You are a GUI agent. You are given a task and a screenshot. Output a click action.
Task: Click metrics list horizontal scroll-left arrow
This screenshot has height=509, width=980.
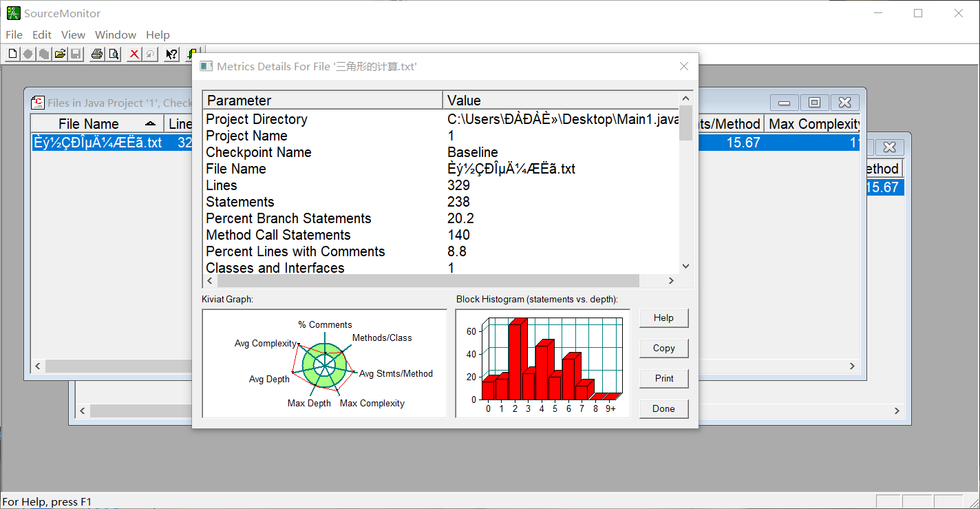209,280
